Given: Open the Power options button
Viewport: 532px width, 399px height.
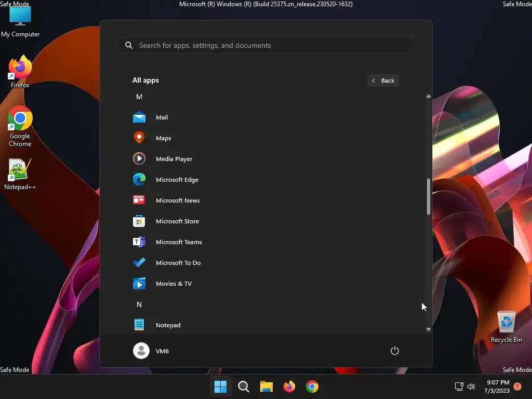Looking at the screenshot, I should [x=395, y=351].
